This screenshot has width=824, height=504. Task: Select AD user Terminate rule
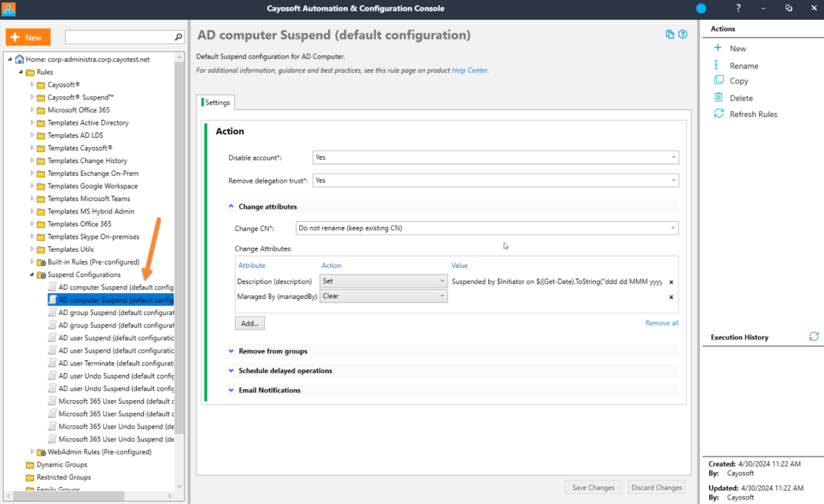[x=116, y=363]
